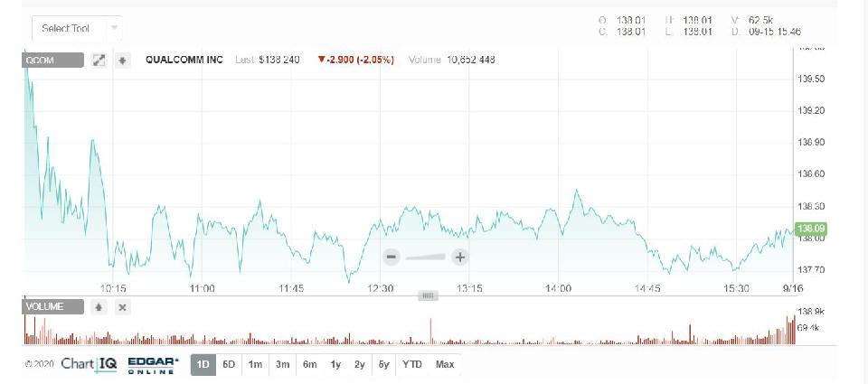The height and width of the screenshot is (384, 868).
Task: Show the Max time range
Action: [x=445, y=364]
